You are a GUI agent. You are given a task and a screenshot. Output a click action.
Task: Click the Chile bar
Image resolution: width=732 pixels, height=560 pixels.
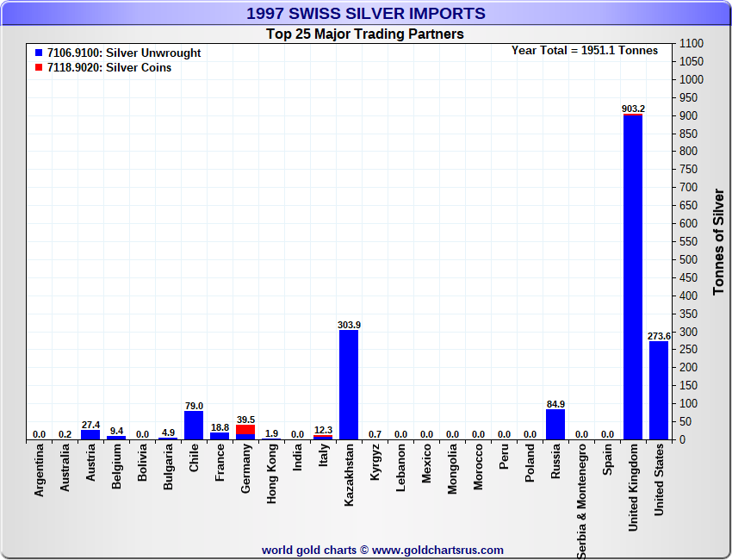[x=194, y=426]
